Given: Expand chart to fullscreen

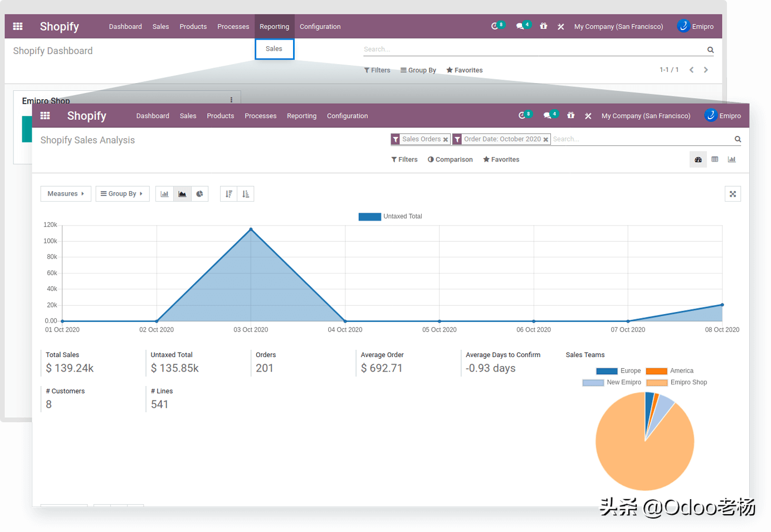Looking at the screenshot, I should (x=733, y=193).
